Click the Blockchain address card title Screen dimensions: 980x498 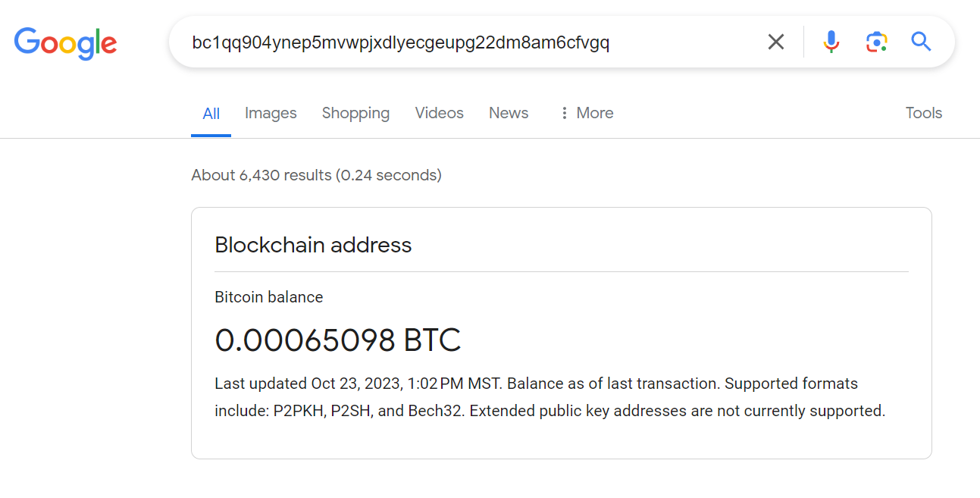click(313, 244)
